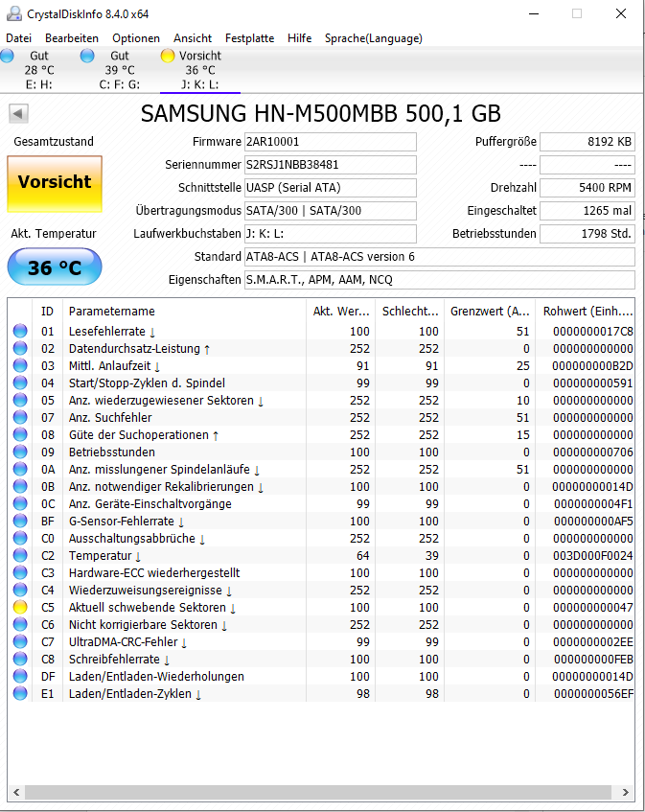Click the Eingeschaltet value 1265 mal

(587, 211)
